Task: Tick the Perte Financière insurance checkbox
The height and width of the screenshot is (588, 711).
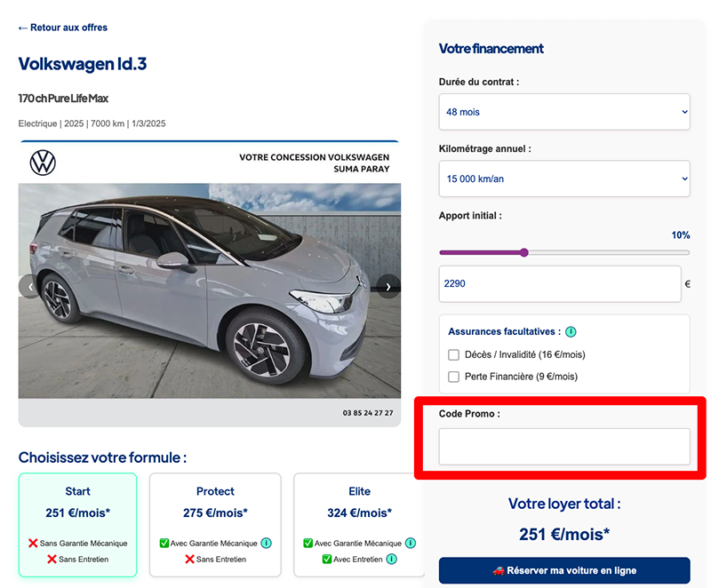Action: (454, 377)
